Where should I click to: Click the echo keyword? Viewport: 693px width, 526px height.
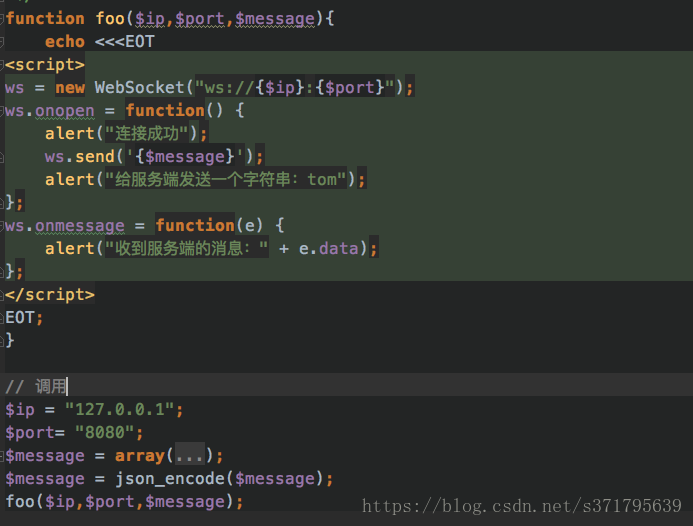pyautogui.click(x=65, y=42)
